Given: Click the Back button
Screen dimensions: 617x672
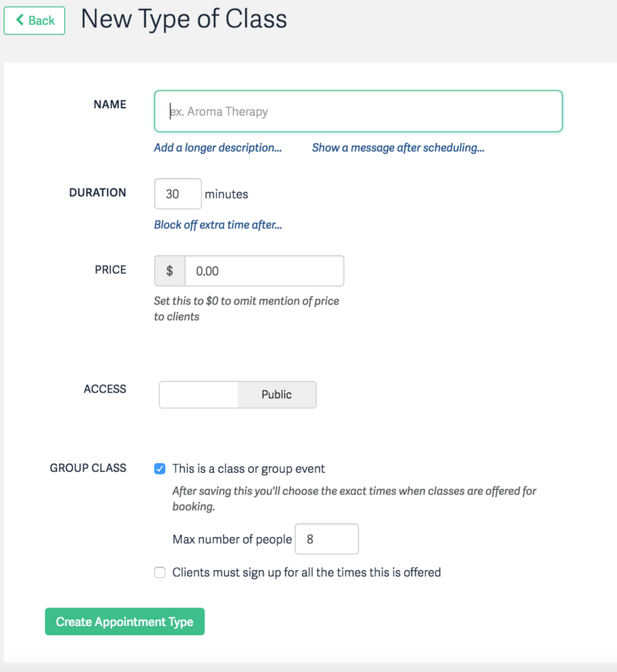Looking at the screenshot, I should point(34,20).
